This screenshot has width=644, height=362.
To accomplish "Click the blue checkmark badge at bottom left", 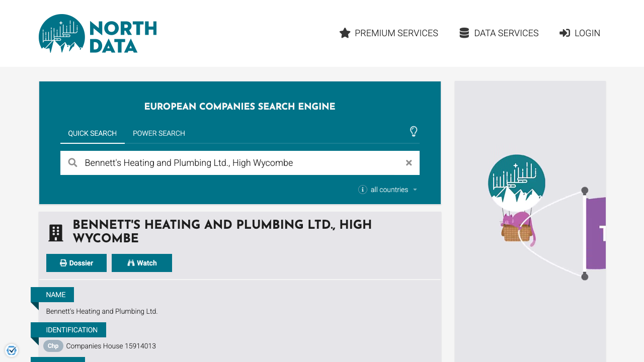I will (12, 350).
